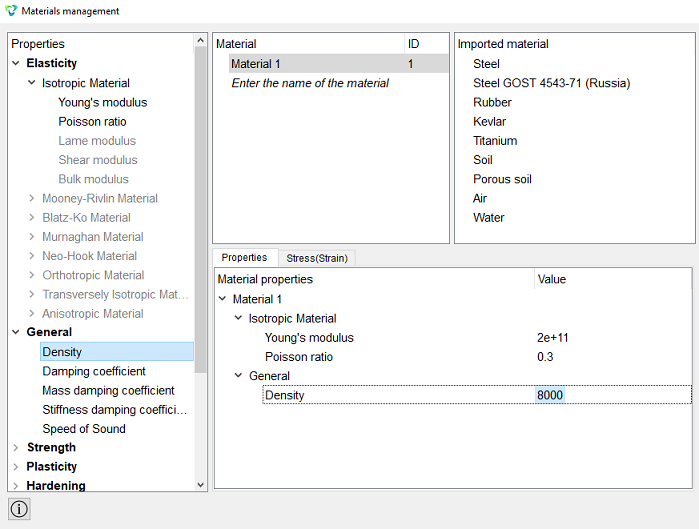
Task: Select Material 1 row in Material list
Action: coord(339,64)
